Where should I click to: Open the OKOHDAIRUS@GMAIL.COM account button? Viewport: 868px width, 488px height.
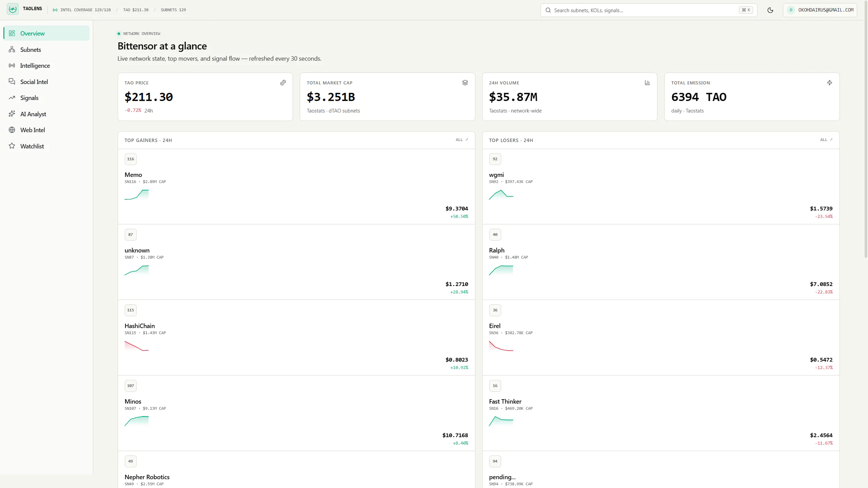[820, 10]
